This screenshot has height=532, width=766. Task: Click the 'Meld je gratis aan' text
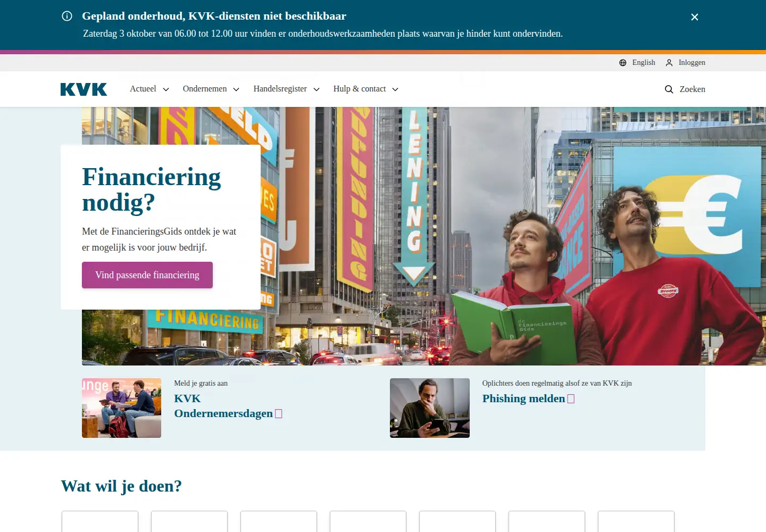tap(201, 384)
